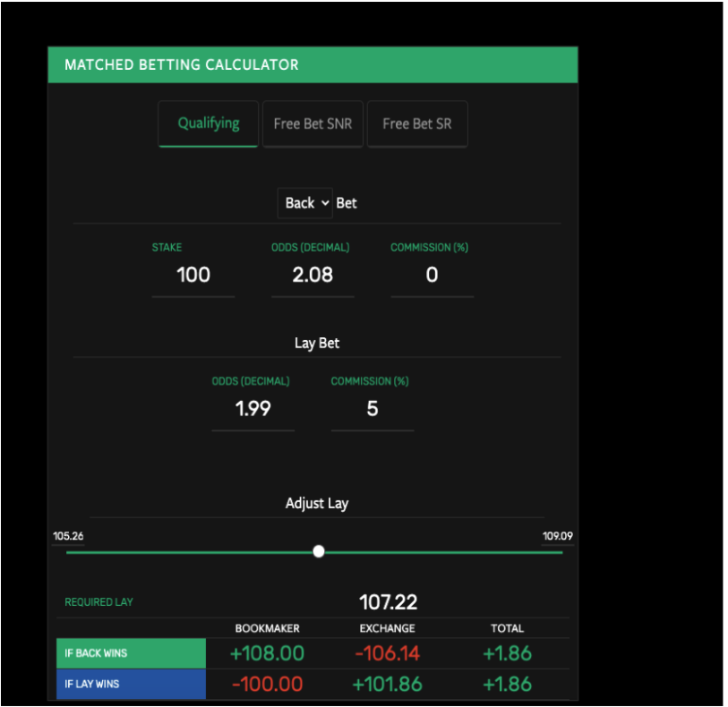Screen dimensions: 728x707
Task: Click the 105.26 minimum lay label
Action: pos(68,536)
